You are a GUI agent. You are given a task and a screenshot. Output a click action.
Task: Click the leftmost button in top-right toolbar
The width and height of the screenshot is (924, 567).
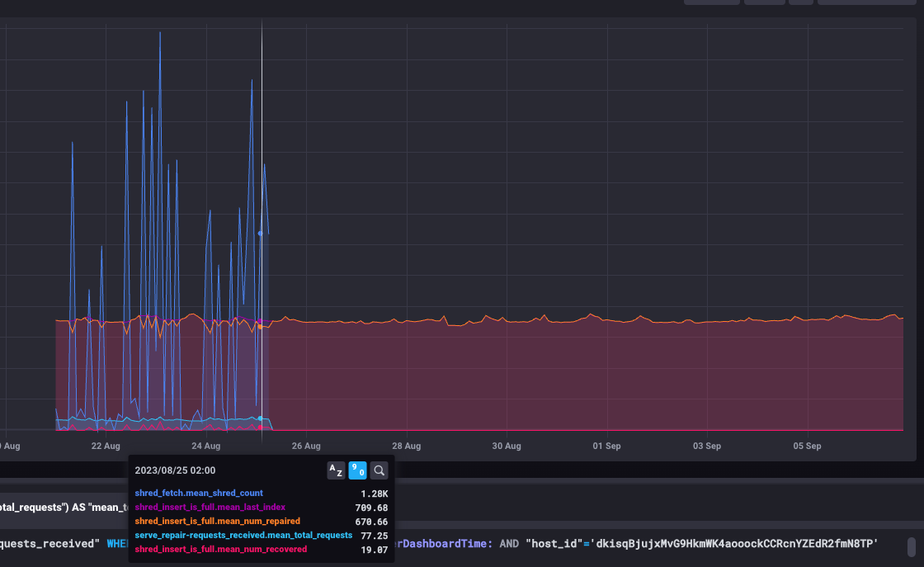click(x=712, y=2)
